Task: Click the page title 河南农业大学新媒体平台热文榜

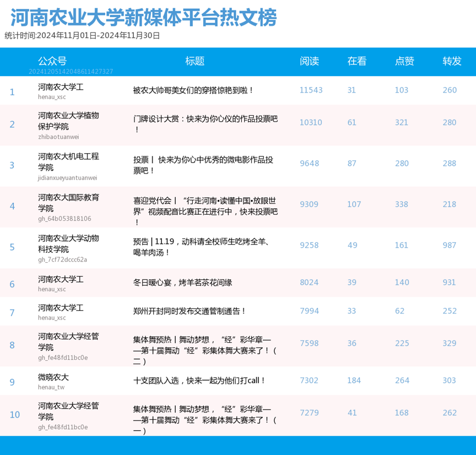Action: pyautogui.click(x=144, y=17)
